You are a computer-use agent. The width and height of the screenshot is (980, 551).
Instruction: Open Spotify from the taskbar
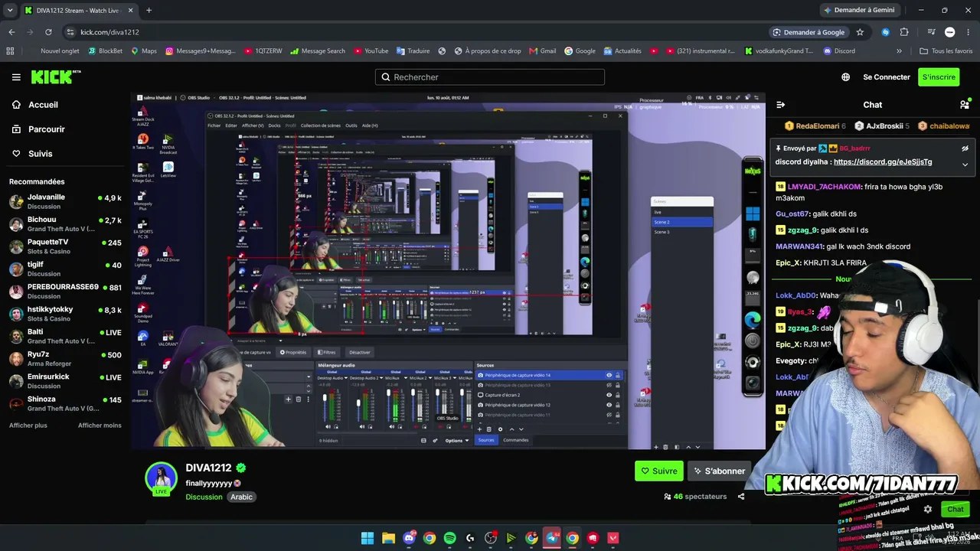tap(449, 538)
